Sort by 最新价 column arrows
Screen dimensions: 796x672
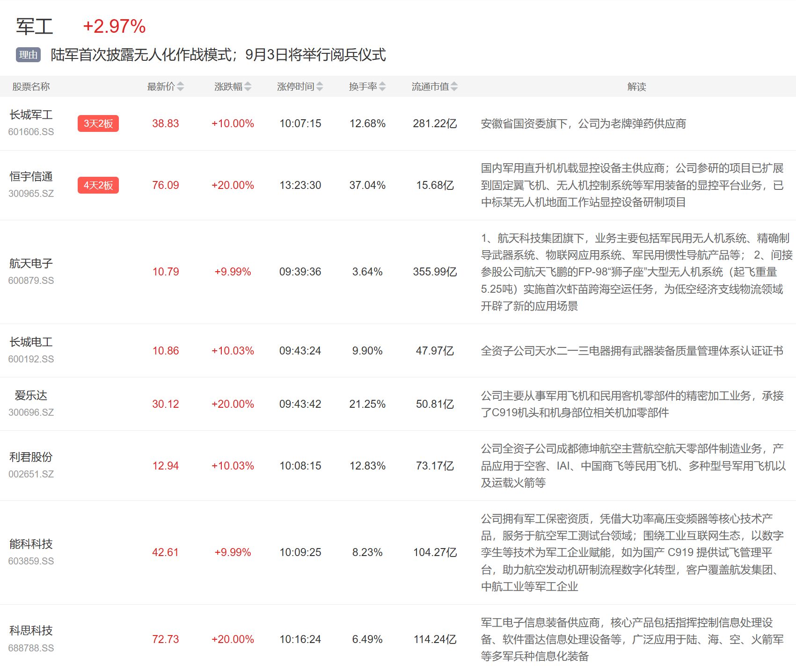pos(180,87)
